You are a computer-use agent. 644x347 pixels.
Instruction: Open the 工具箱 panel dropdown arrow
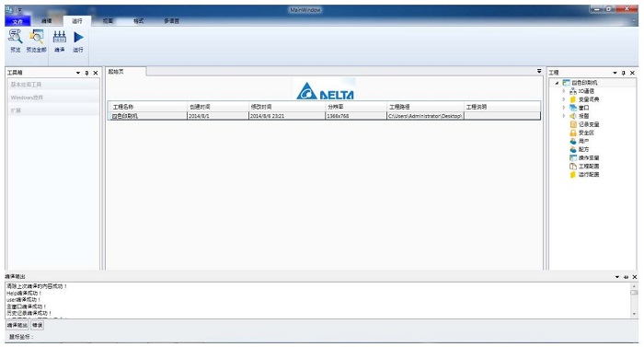(x=78, y=73)
